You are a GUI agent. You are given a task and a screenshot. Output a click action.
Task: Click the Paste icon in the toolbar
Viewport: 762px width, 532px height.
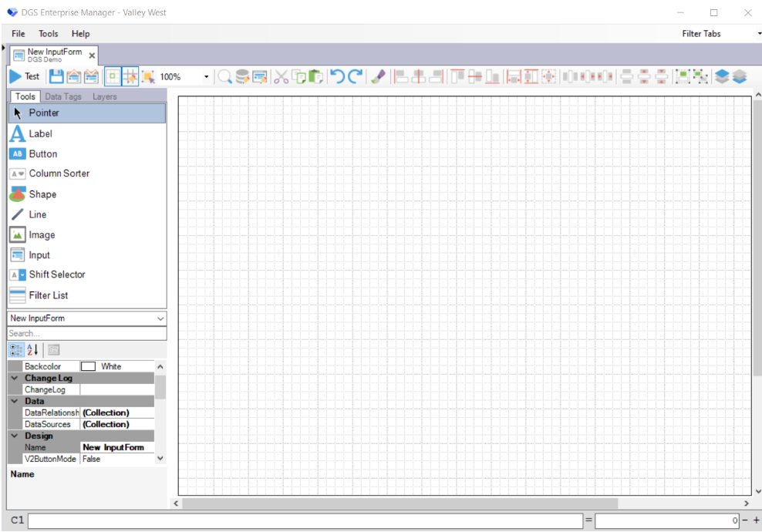pos(316,76)
